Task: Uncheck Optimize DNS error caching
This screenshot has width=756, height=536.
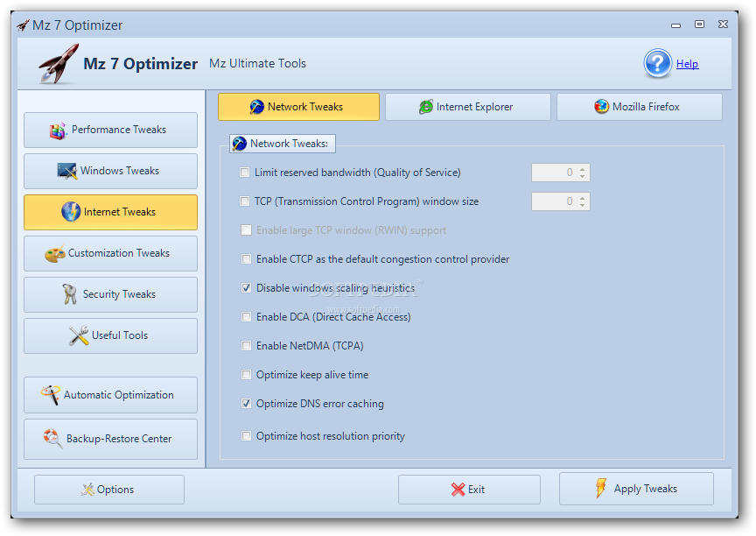Action: (x=247, y=404)
